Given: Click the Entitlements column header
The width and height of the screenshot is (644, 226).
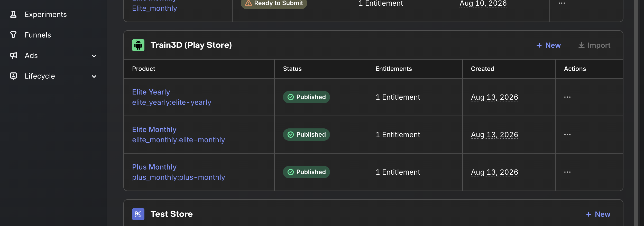Looking at the screenshot, I should point(394,69).
